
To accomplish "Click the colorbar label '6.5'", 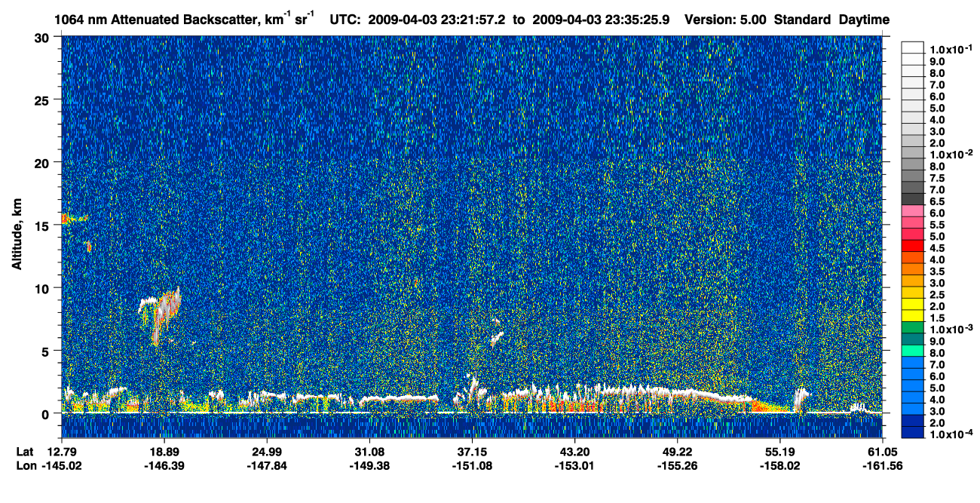I will point(939,201).
